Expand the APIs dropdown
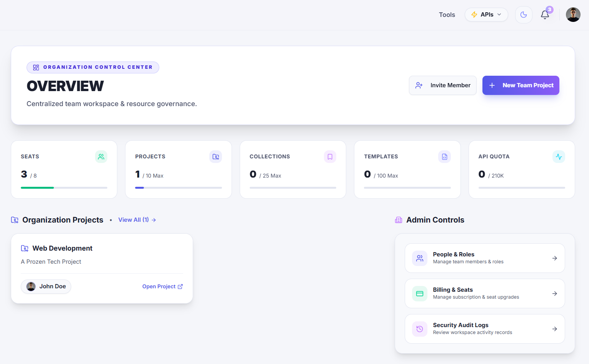Screen dimensions: 589x364 pos(486,15)
